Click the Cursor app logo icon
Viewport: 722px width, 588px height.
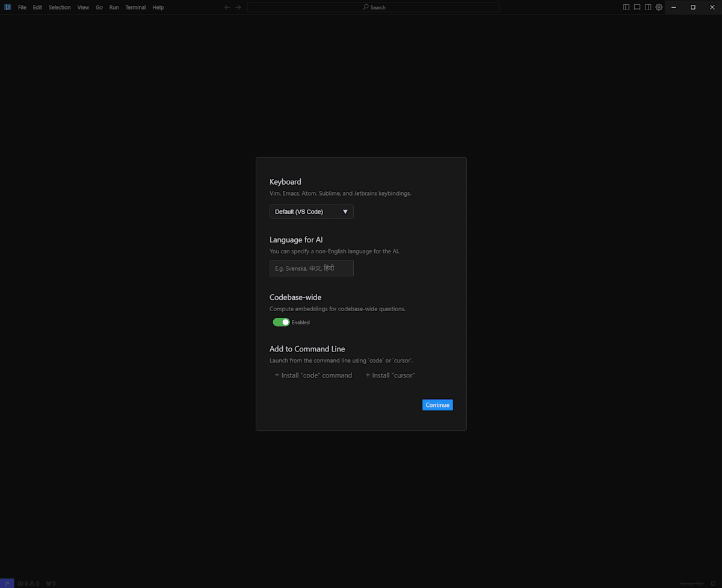point(8,7)
